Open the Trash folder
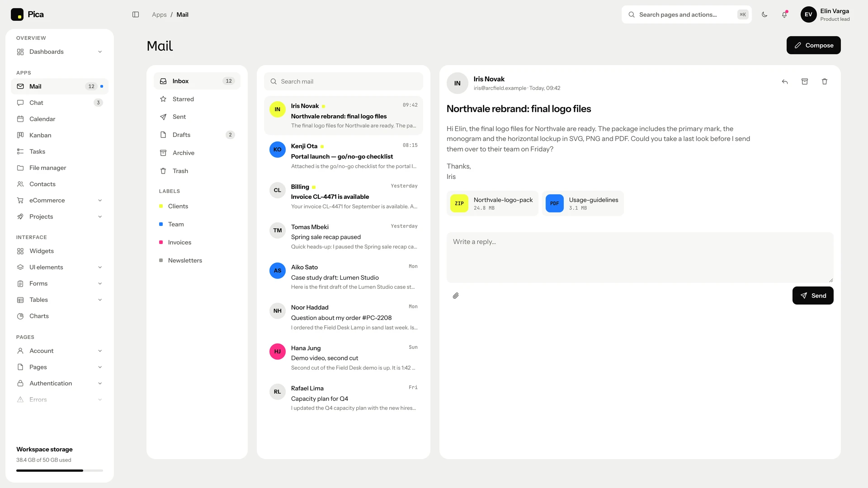868x488 pixels. 197,171
